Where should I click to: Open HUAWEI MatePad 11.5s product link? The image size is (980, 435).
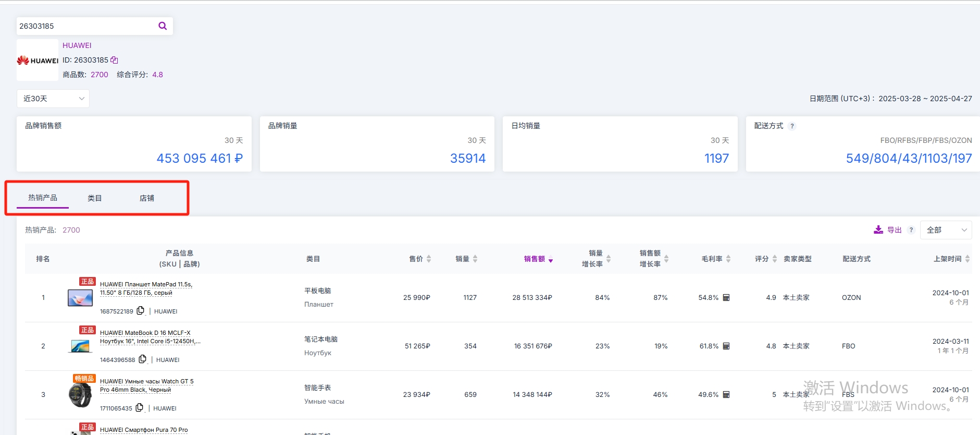[146, 288]
